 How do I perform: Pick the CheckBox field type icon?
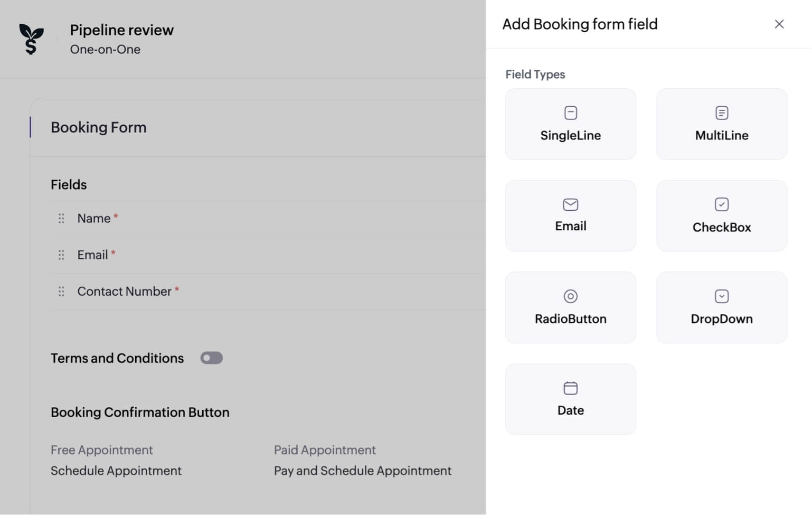tap(721, 204)
